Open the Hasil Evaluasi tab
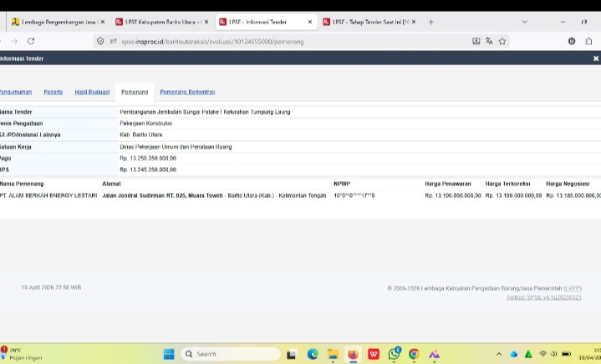The width and height of the screenshot is (601, 364). tap(93, 92)
